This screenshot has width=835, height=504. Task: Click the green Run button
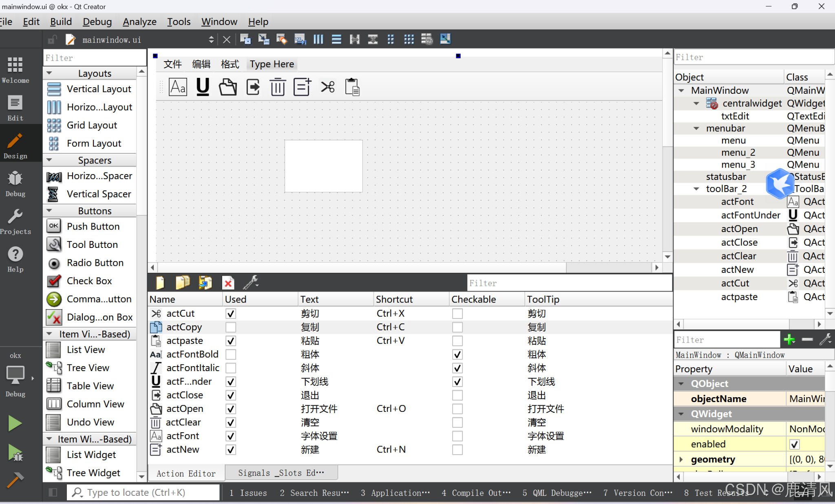coord(15,423)
